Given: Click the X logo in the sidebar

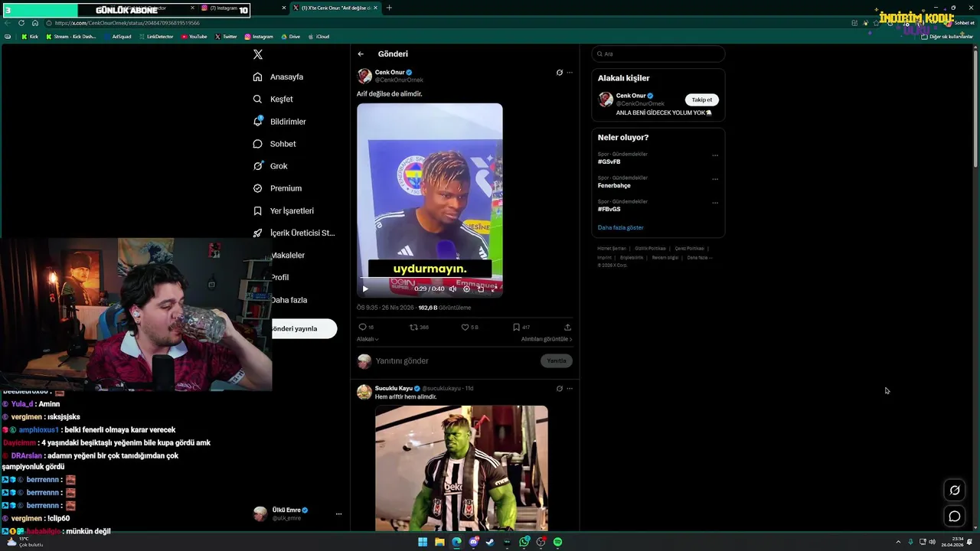Looking at the screenshot, I should (x=258, y=54).
